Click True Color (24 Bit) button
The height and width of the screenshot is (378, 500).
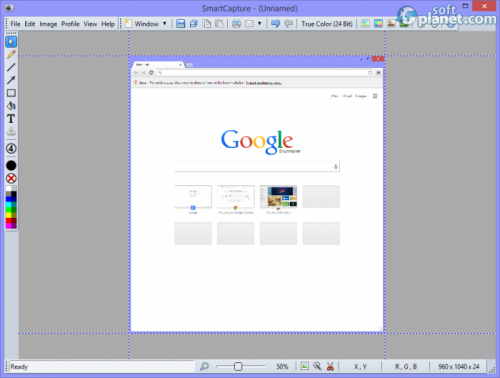327,24
